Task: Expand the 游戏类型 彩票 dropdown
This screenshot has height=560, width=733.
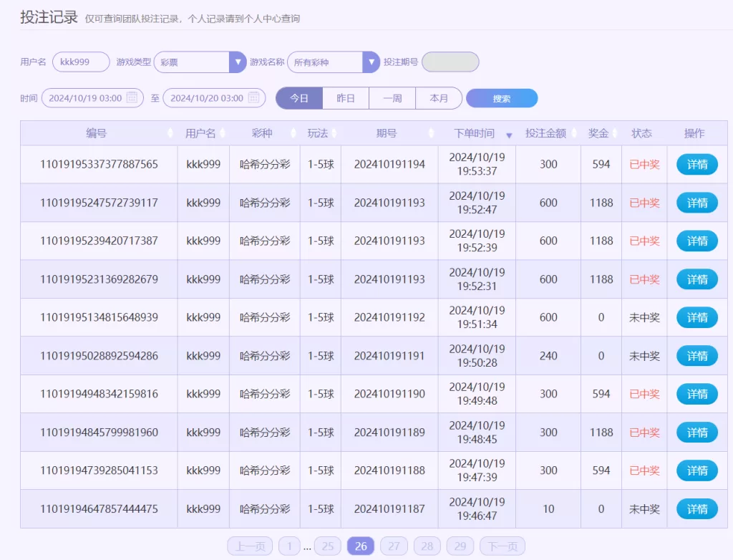Action: point(238,62)
